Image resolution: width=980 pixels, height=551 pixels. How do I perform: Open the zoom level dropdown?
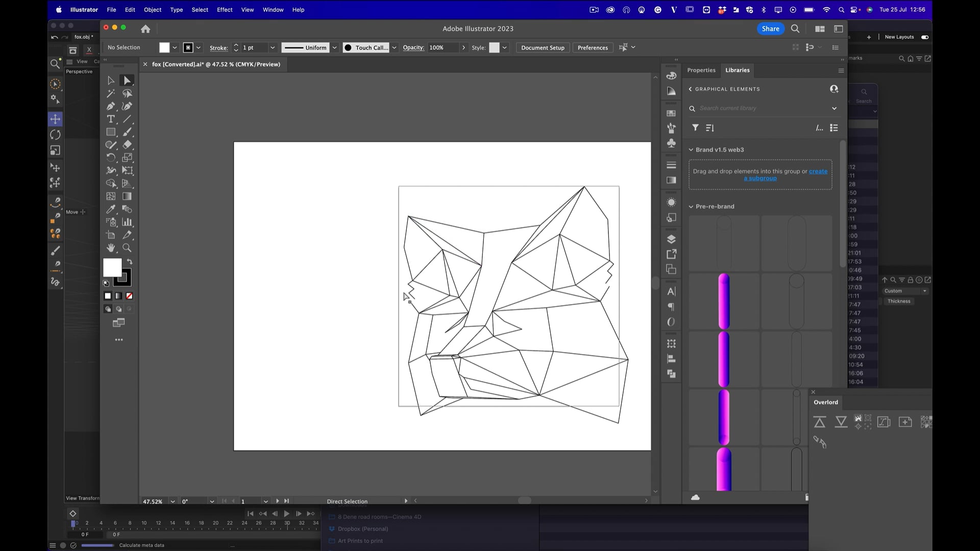(x=173, y=502)
